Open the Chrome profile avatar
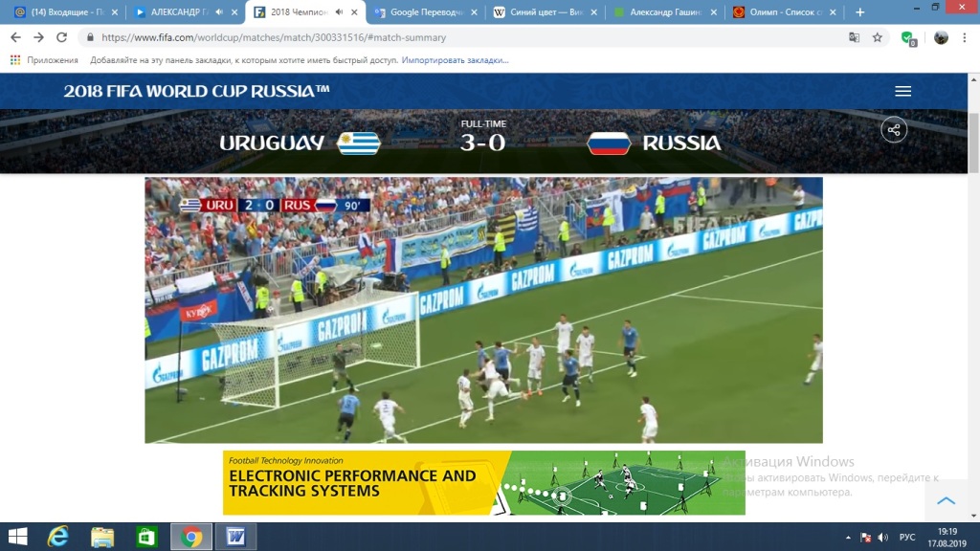This screenshot has width=980, height=551. click(941, 37)
